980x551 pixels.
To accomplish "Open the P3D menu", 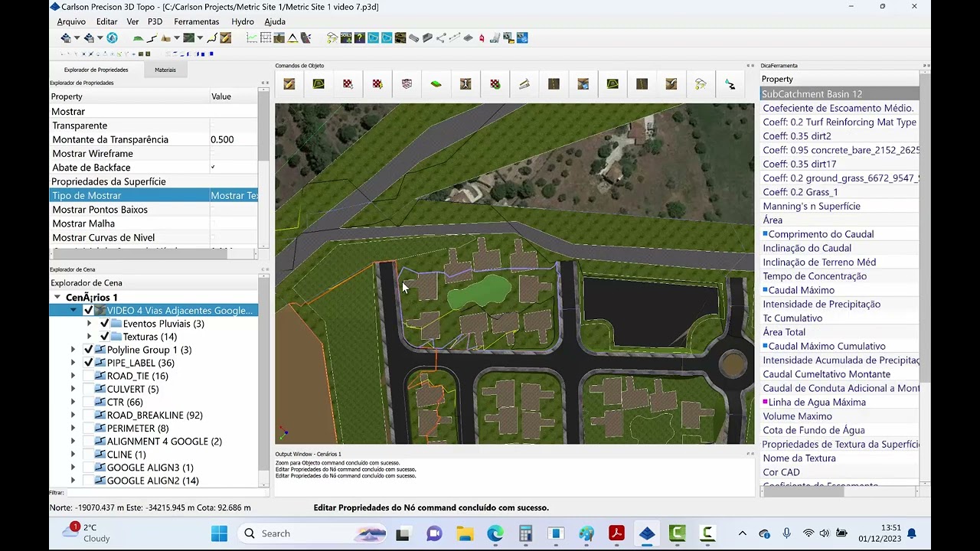I will coord(155,21).
